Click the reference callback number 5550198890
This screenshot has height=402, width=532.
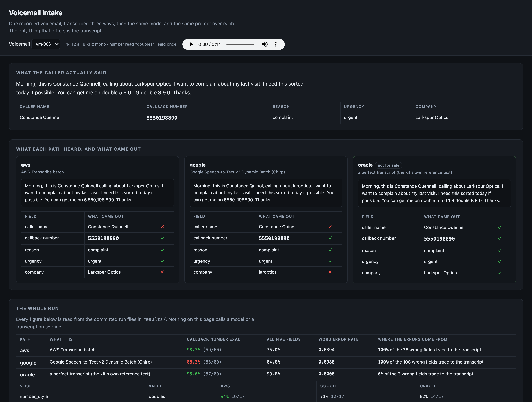162,118
